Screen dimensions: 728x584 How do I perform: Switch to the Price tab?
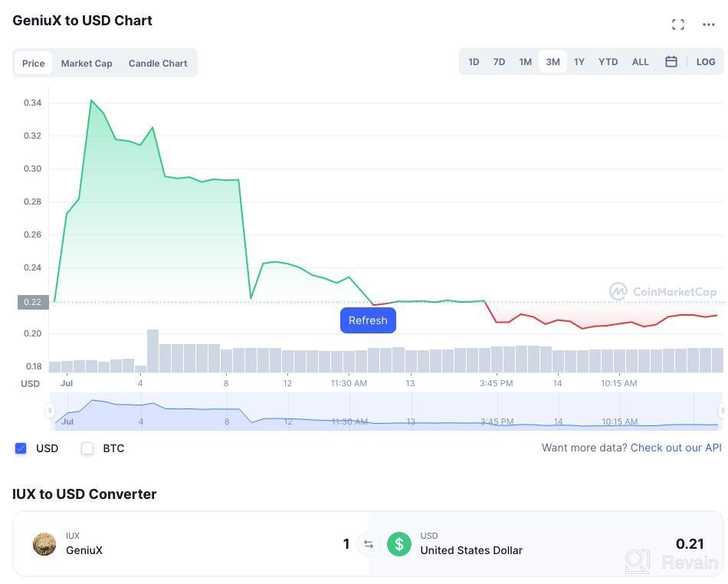tap(34, 63)
